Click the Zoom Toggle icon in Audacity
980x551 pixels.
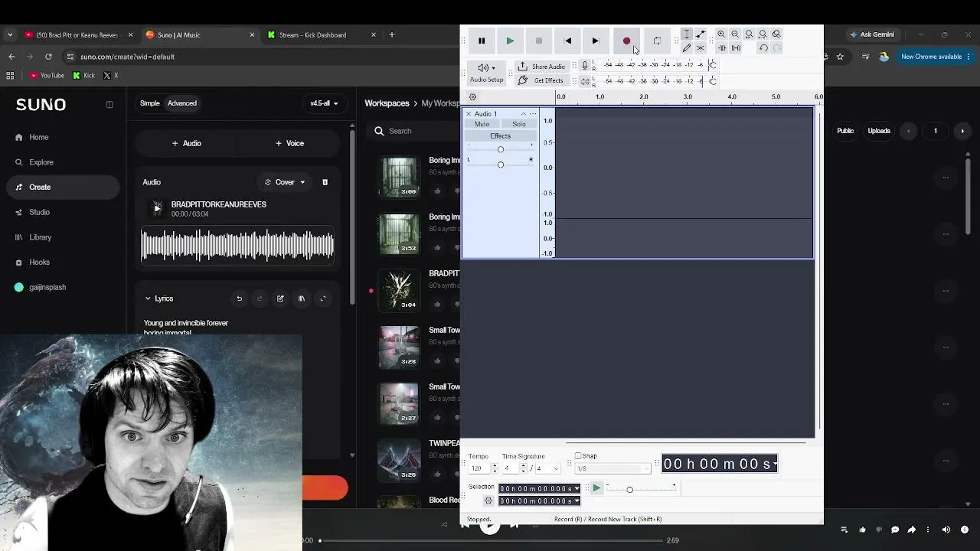tap(776, 34)
